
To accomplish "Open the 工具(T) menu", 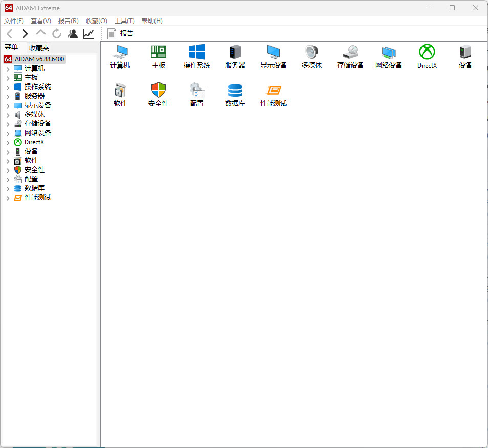I will (x=124, y=21).
